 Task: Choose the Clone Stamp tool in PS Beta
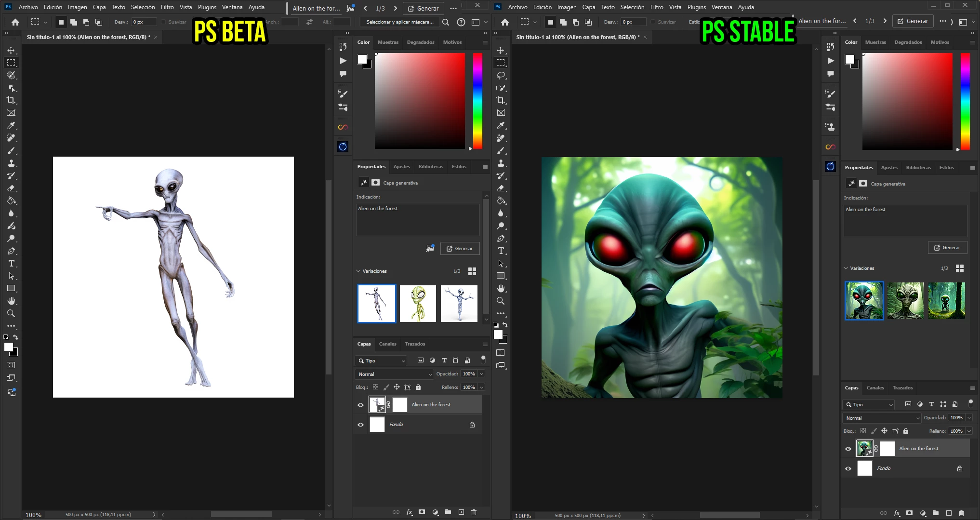click(11, 163)
